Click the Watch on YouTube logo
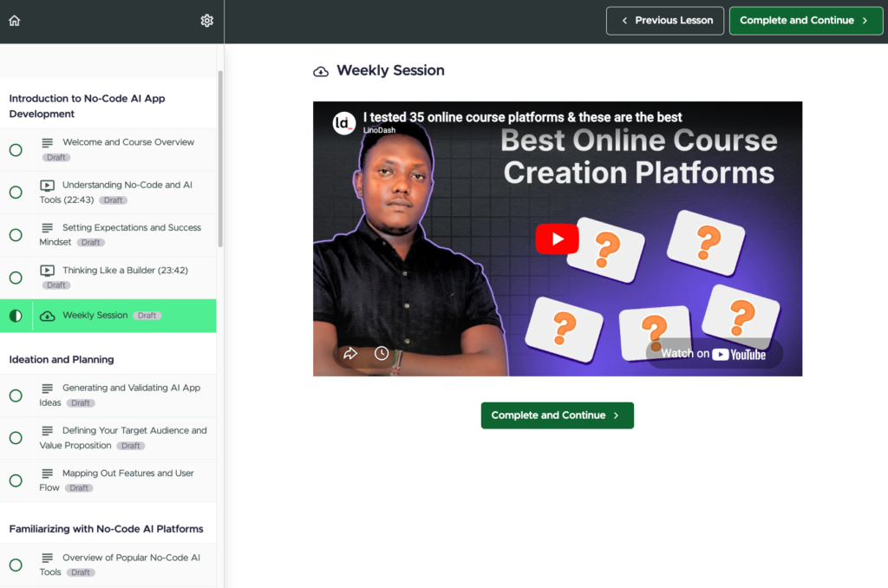This screenshot has height=588, width=888. point(714,354)
